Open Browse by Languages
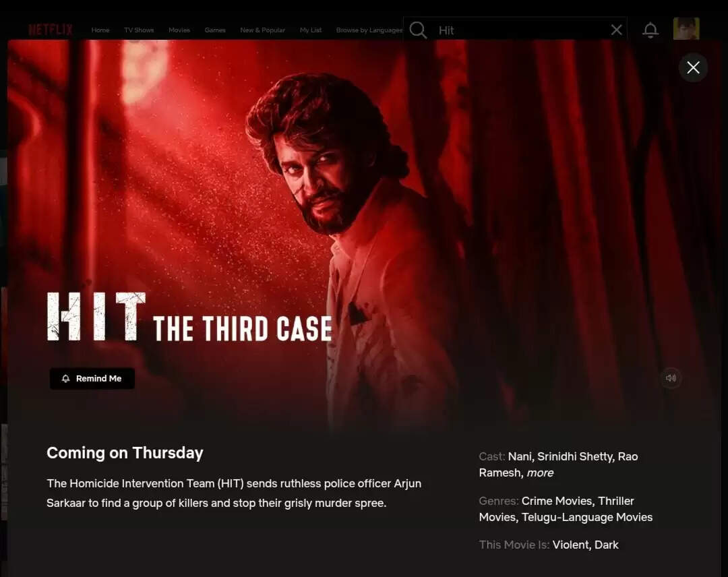 [x=369, y=30]
